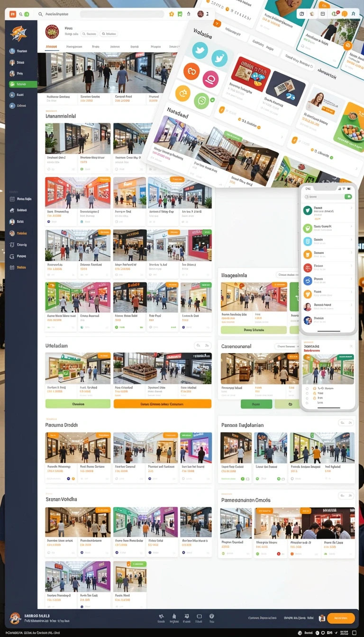
Task: Open the pill control beside Pamesanunen Omols heading
Action: point(346,496)
